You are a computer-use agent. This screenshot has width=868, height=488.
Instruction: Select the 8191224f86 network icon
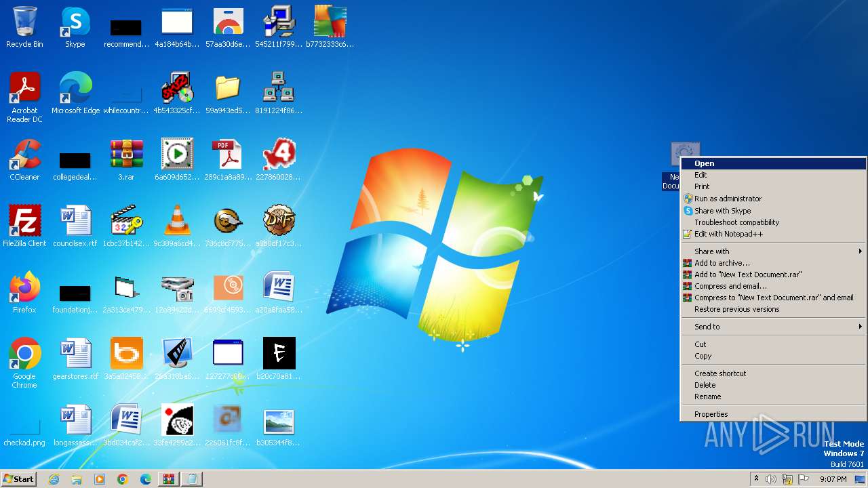point(279,94)
